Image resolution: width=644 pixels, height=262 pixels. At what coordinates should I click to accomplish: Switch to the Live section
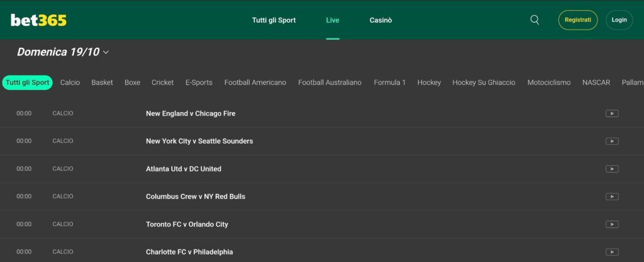(333, 20)
